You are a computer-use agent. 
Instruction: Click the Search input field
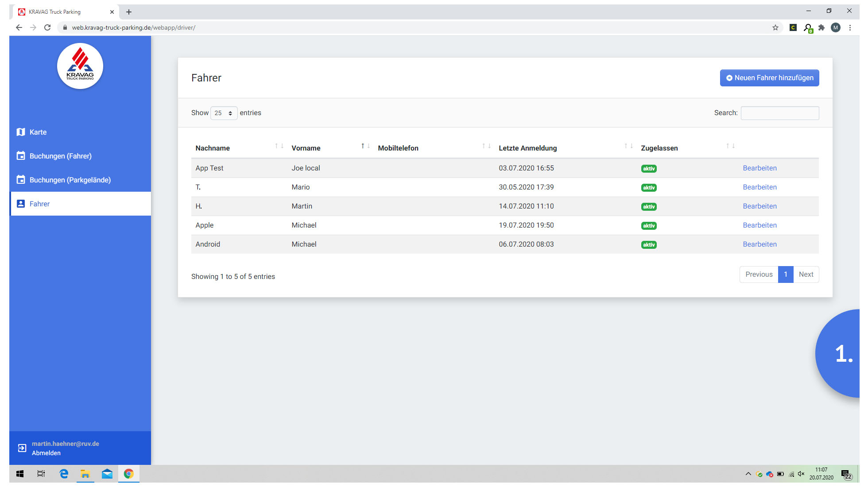click(x=779, y=113)
